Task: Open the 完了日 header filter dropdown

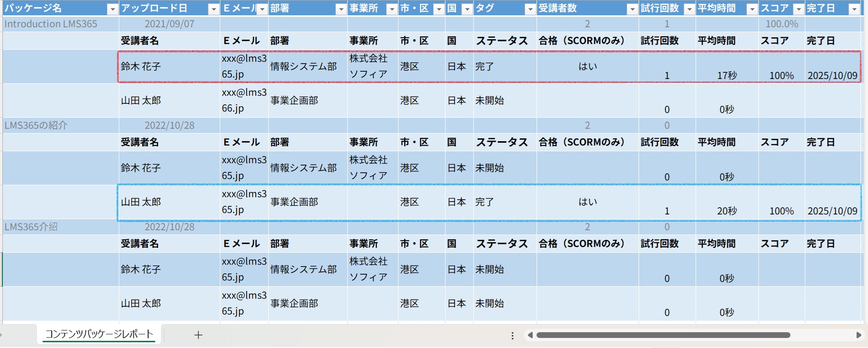Action: (x=854, y=9)
